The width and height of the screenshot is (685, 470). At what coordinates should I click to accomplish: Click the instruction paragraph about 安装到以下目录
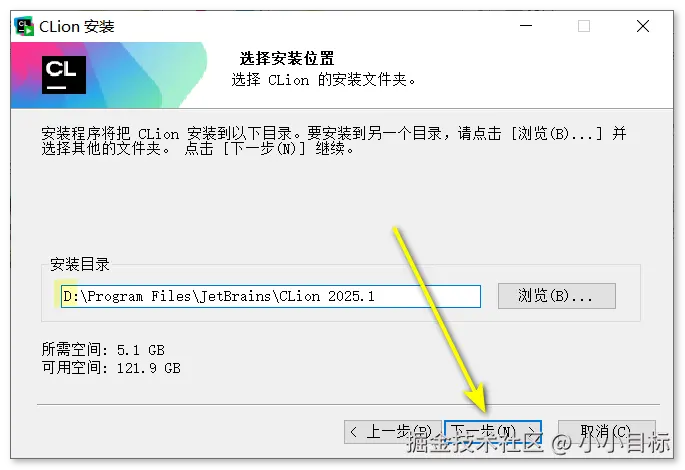point(334,141)
